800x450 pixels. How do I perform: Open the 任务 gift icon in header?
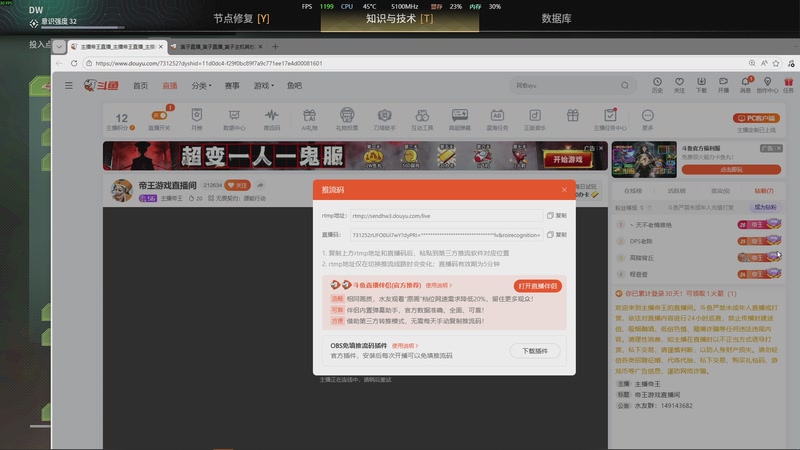click(x=789, y=82)
